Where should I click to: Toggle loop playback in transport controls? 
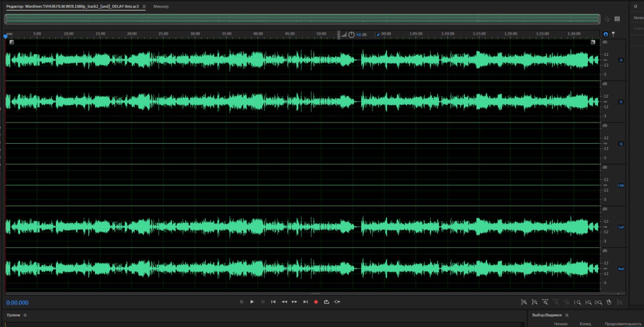(327, 302)
